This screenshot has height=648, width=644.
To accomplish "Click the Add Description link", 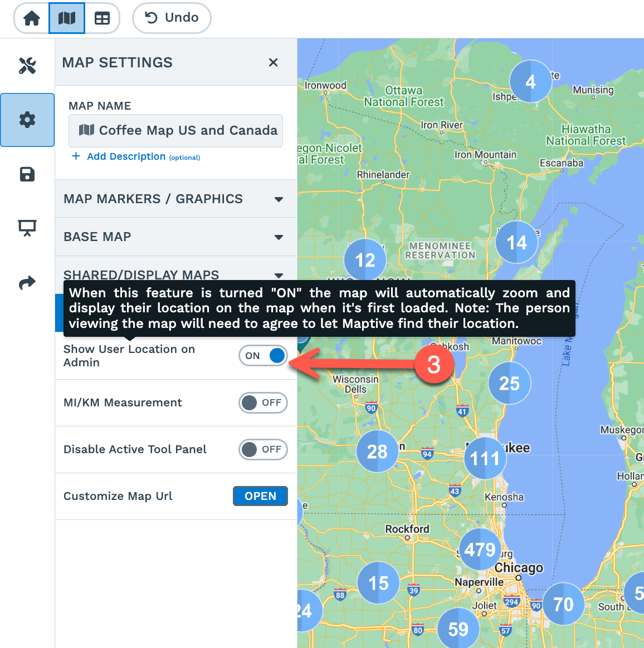I will pyautogui.click(x=126, y=156).
